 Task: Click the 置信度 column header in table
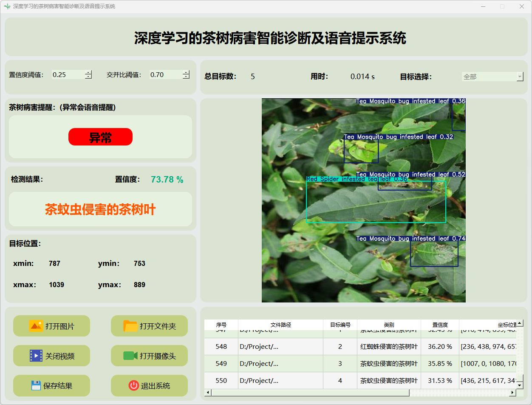(x=440, y=325)
